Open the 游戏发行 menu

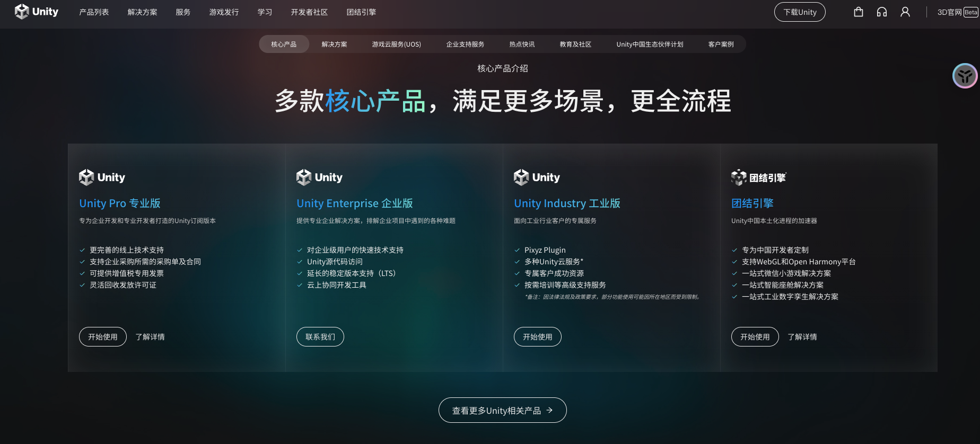224,12
